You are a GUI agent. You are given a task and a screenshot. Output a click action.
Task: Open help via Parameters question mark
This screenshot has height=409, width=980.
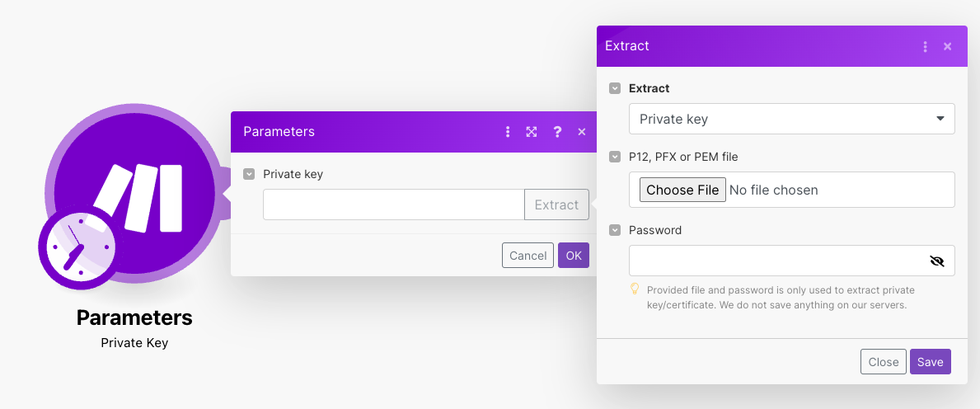coord(557,132)
